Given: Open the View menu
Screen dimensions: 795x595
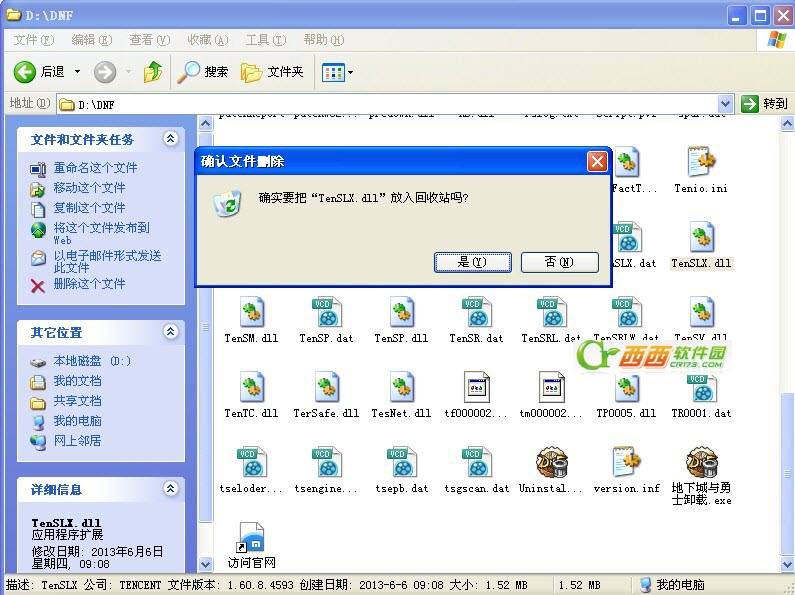Looking at the screenshot, I should click(150, 40).
